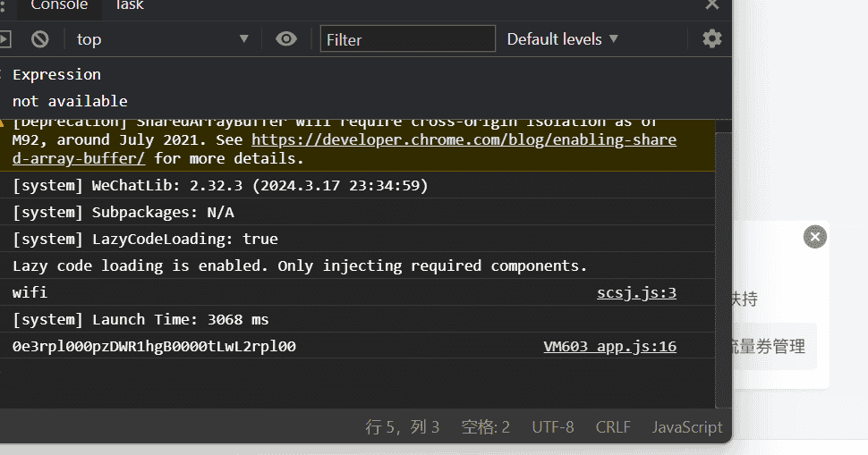Click in the Filter input field
The width and height of the screenshot is (868, 455).
(x=407, y=38)
